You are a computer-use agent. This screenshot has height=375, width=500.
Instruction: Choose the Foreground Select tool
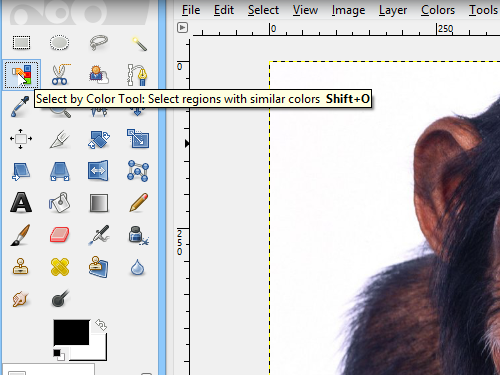[x=99, y=75]
